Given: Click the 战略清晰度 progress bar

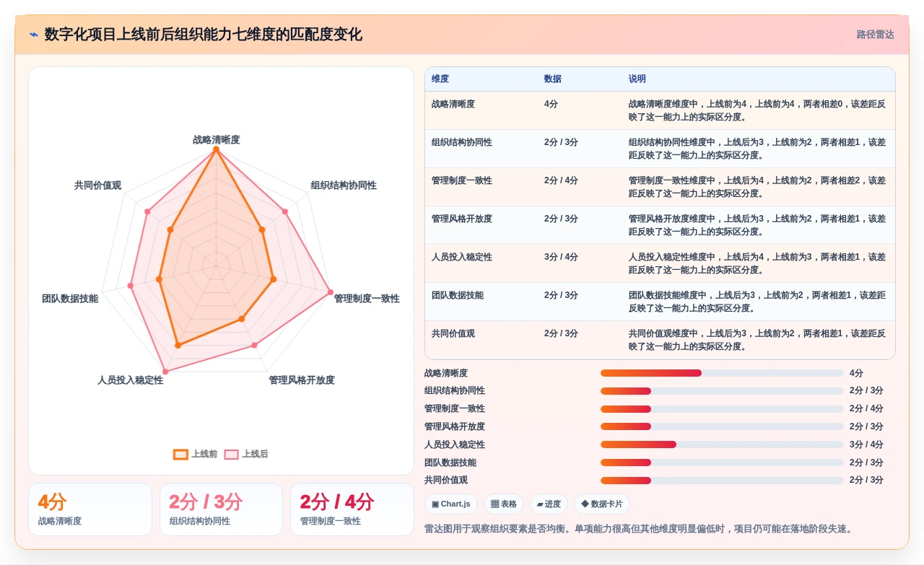Looking at the screenshot, I should [x=722, y=373].
